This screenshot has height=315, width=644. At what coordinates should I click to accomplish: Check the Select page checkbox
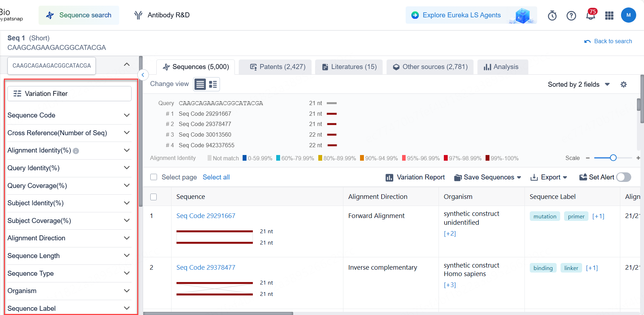click(153, 177)
